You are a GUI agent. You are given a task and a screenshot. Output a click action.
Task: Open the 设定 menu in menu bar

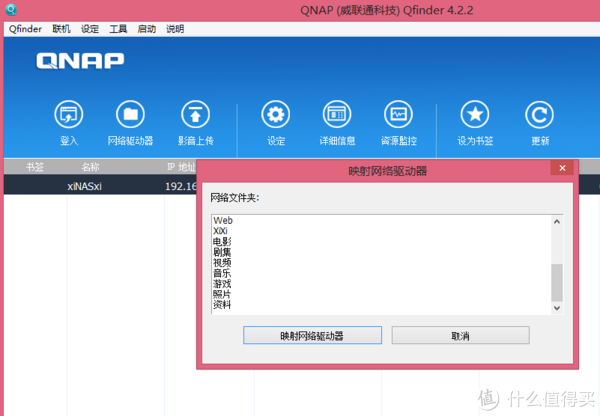pyautogui.click(x=90, y=29)
